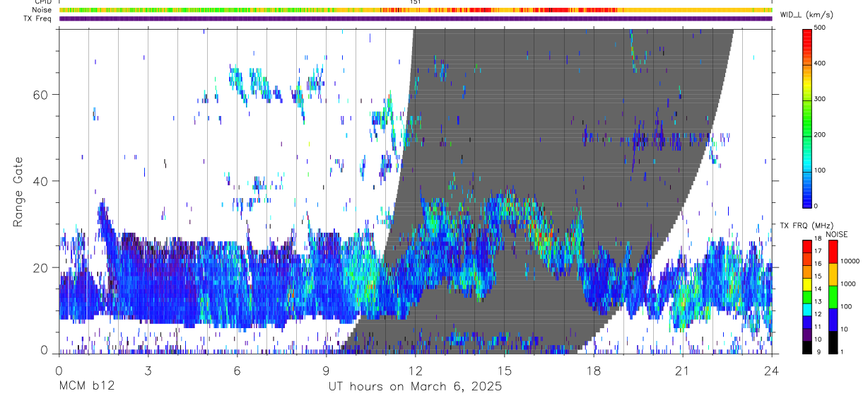Click the purple TX Freq strip
868x401 pixels.
coord(416,18)
